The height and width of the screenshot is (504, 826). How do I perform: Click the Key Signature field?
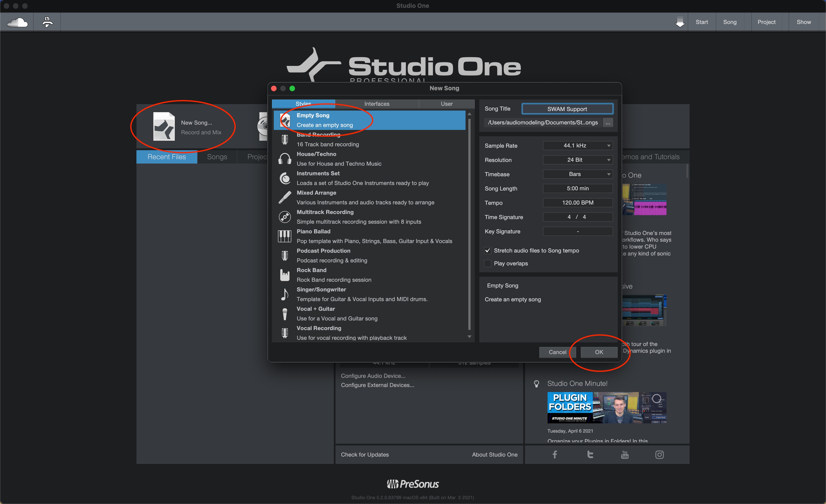578,231
